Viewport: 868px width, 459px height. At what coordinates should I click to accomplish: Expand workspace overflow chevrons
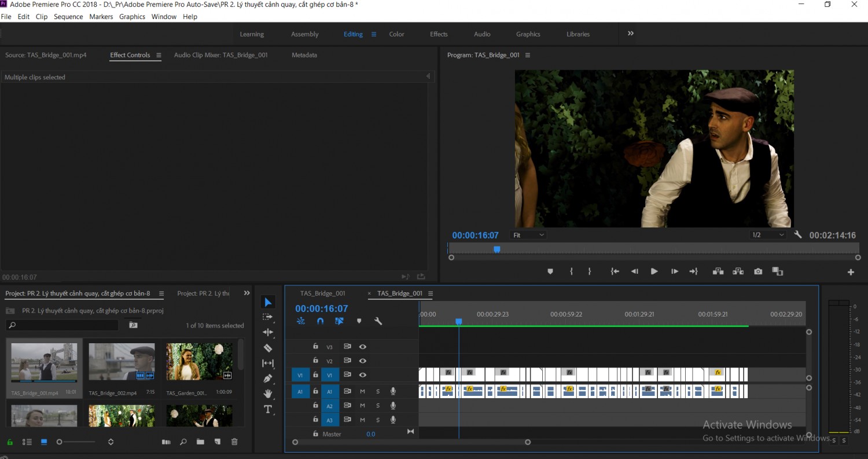point(631,34)
